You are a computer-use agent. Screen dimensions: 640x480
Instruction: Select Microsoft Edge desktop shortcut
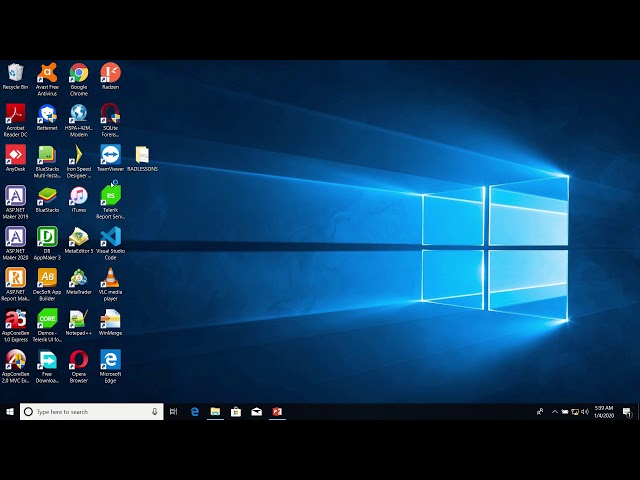110,366
